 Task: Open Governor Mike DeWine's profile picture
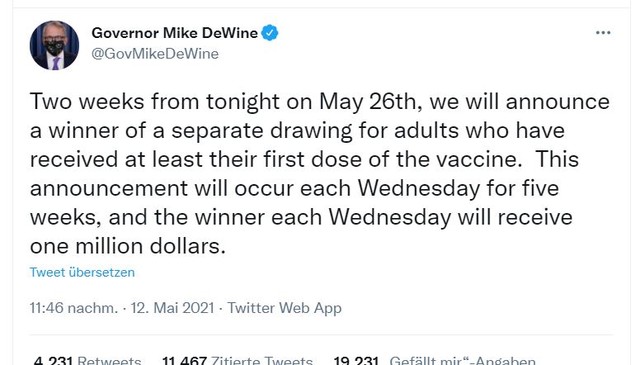point(54,45)
